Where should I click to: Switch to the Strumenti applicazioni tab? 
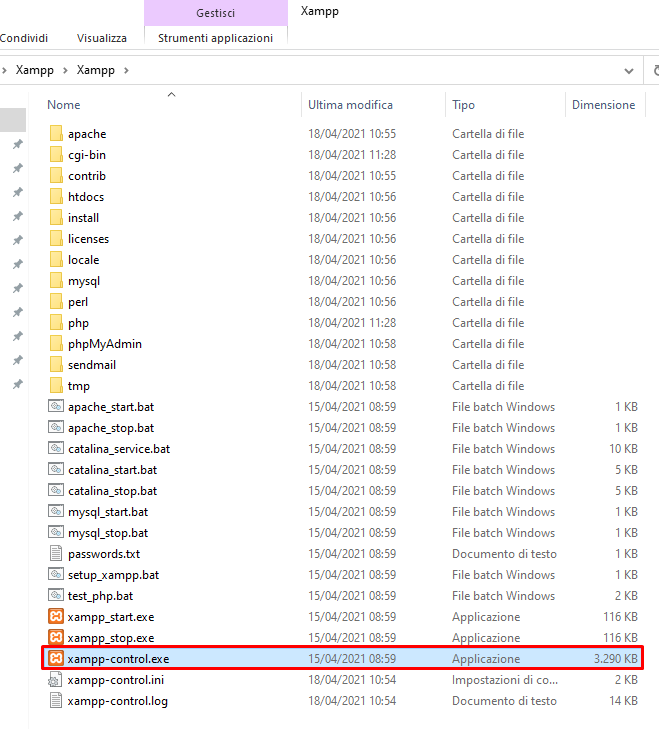pos(215,38)
